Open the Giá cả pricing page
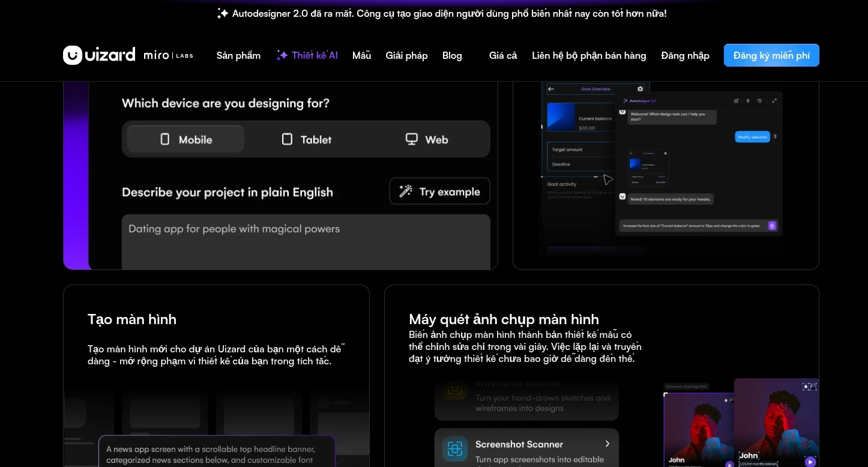Screen dimensions: 868x467 [502, 55]
